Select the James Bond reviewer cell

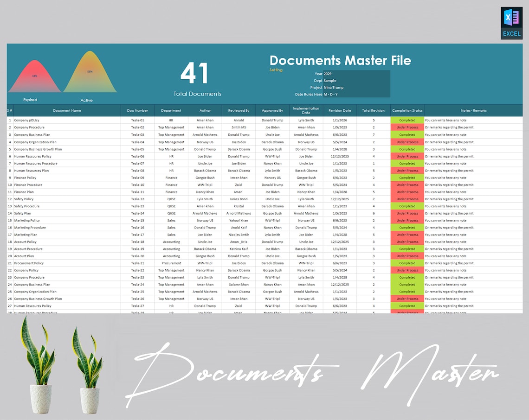click(x=239, y=199)
